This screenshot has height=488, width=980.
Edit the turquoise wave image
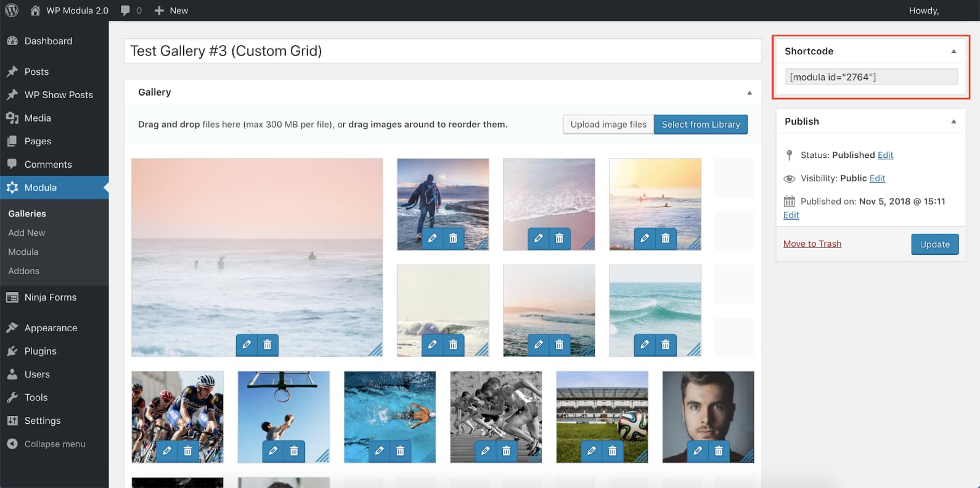coord(644,345)
